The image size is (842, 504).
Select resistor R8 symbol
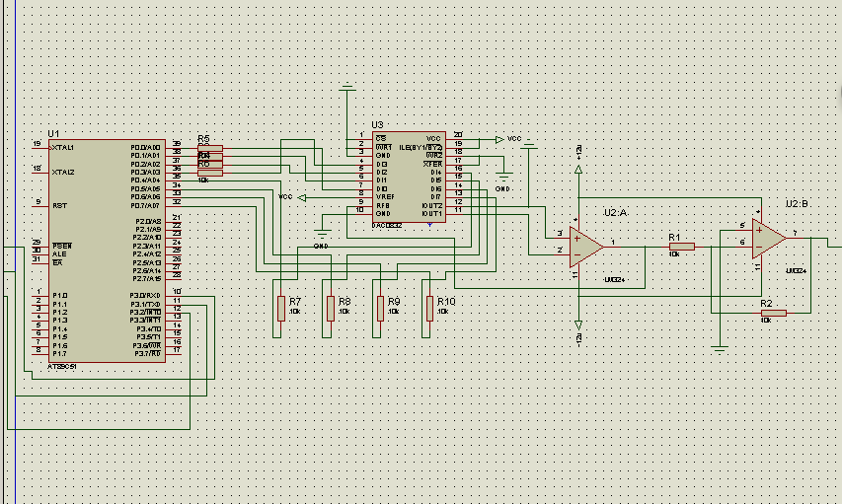click(331, 309)
